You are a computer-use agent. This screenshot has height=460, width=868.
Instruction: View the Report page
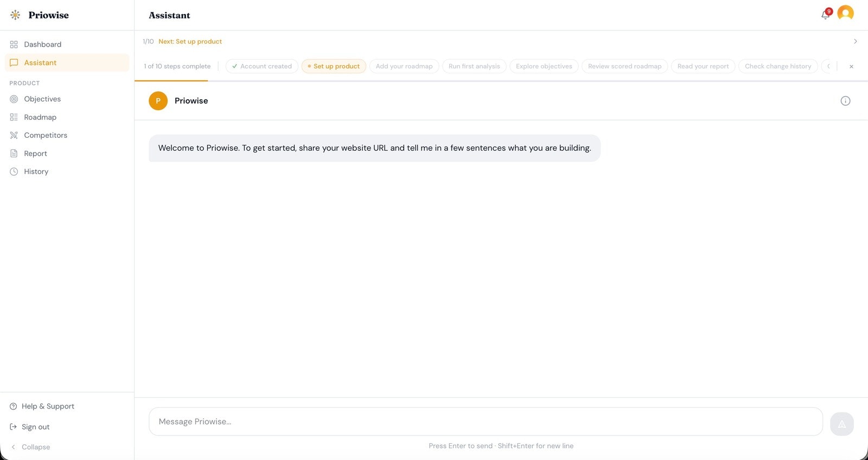click(x=67, y=154)
